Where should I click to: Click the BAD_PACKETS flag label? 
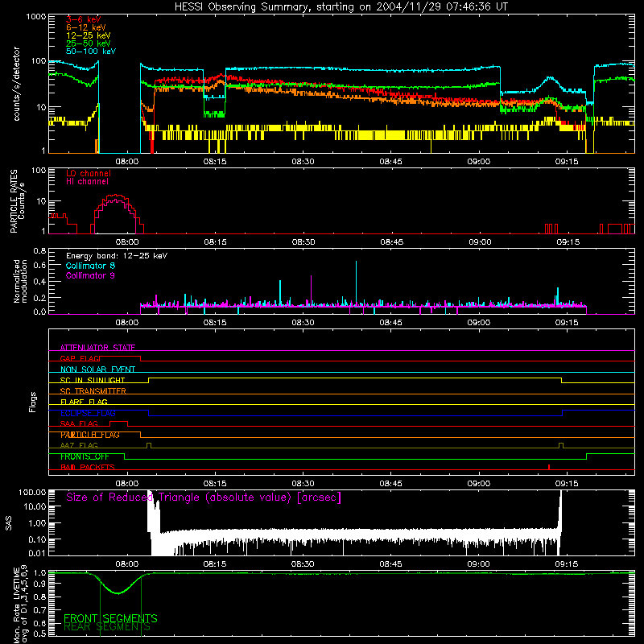click(87, 467)
